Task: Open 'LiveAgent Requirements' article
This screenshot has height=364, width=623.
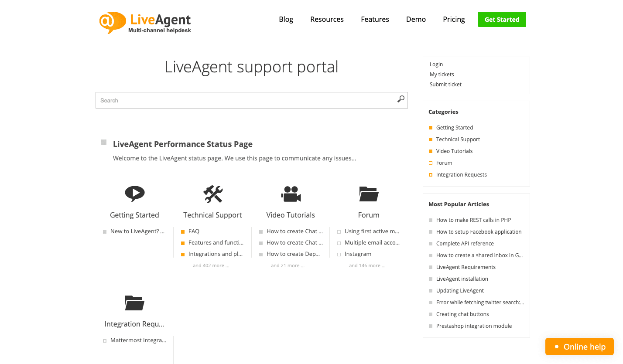Action: coord(466,267)
